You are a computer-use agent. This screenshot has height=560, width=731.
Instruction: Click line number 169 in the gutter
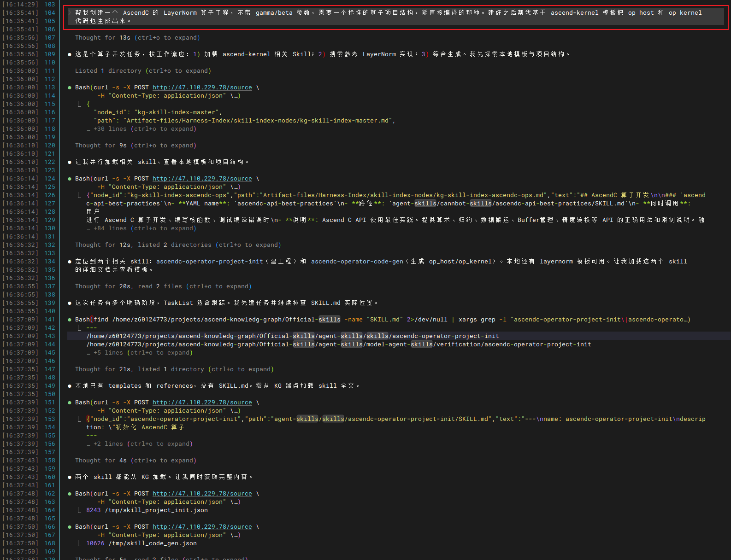(50, 552)
